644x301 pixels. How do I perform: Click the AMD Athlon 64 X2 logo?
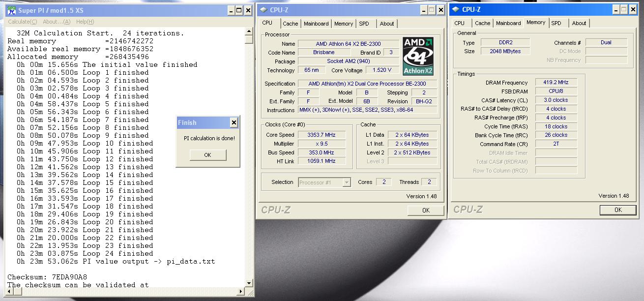coord(417,56)
